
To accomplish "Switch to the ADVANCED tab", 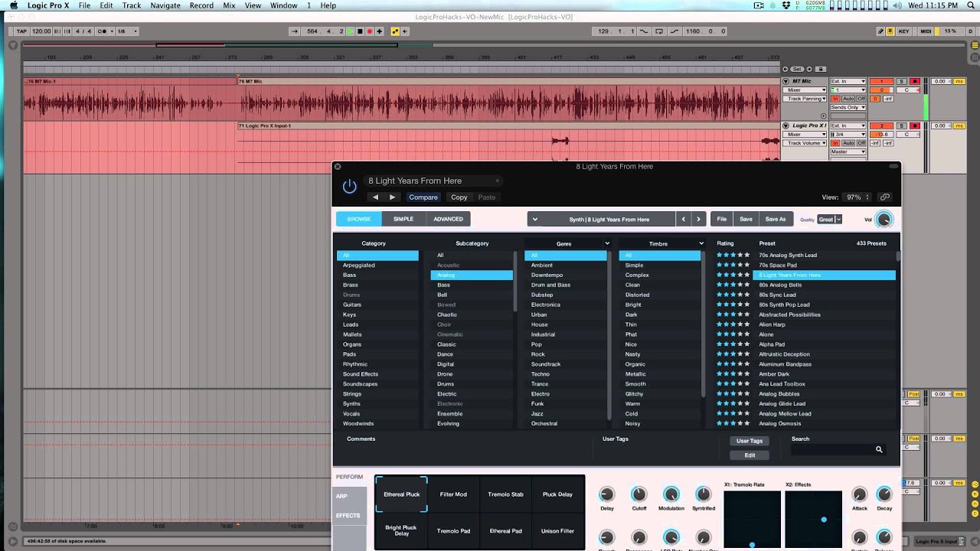I will [x=448, y=219].
